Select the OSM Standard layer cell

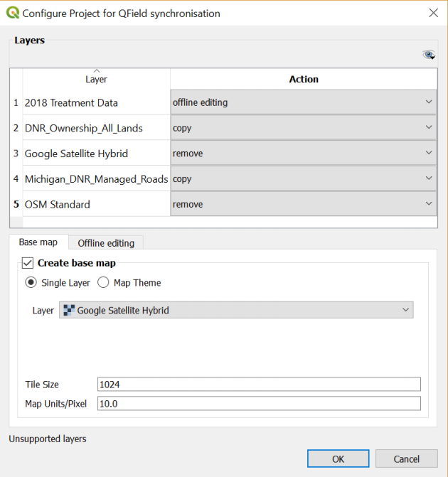(96, 204)
